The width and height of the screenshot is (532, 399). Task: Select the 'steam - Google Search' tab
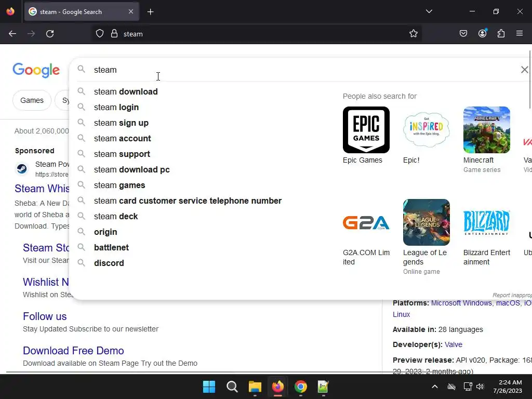coord(82,12)
